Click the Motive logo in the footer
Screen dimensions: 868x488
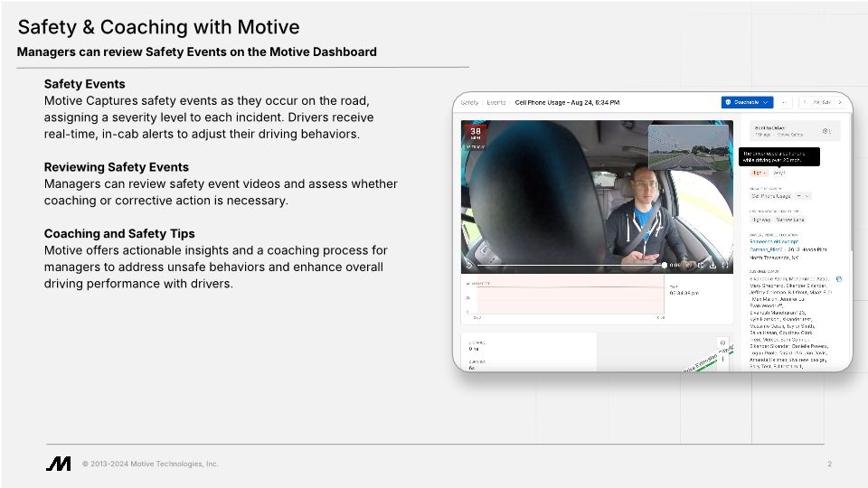click(58, 464)
